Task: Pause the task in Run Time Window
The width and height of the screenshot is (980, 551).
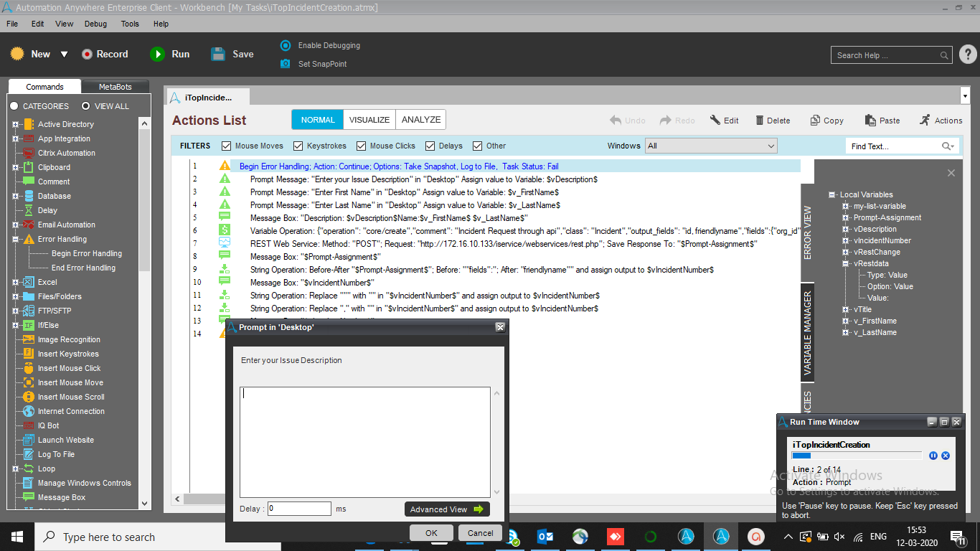Action: (933, 456)
